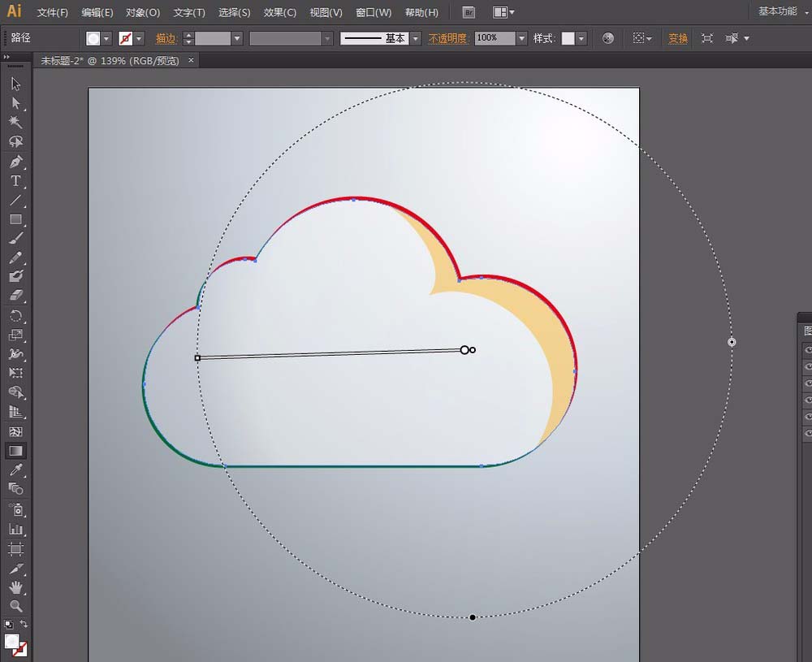Click the Paintbrush tool
The height and width of the screenshot is (662, 812).
15,239
